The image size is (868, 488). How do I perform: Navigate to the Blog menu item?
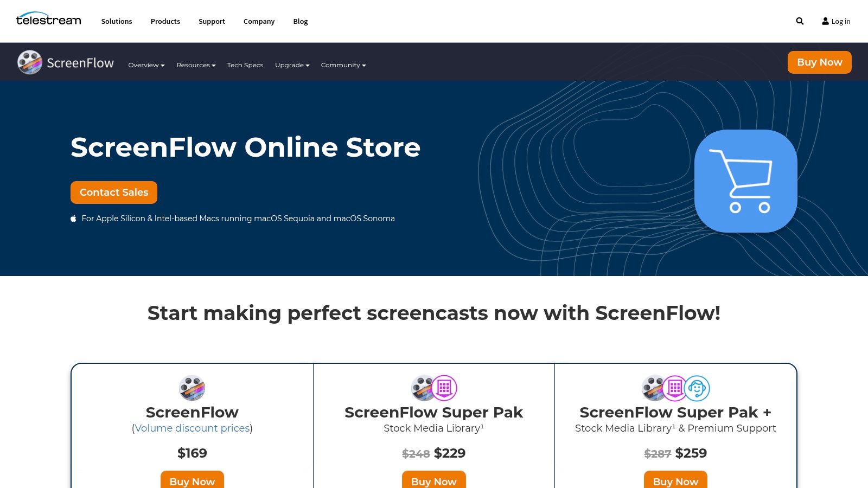pos(300,22)
